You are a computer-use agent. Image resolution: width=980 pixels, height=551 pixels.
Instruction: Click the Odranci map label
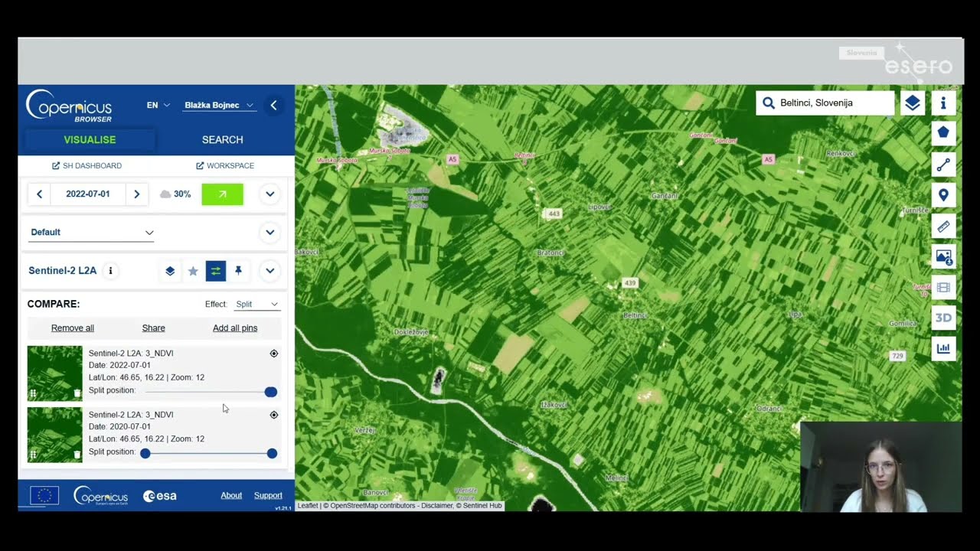pyautogui.click(x=769, y=409)
